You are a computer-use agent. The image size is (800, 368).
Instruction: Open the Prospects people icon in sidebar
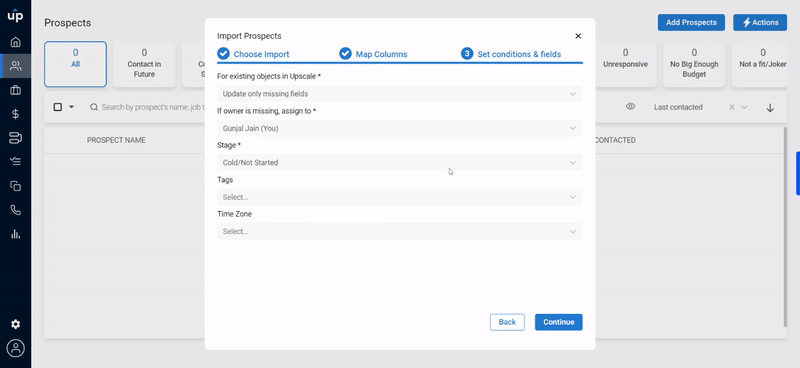pyautogui.click(x=15, y=66)
